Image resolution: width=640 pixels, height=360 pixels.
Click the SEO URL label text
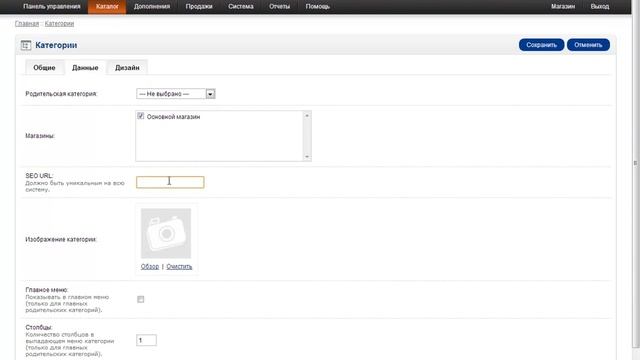pyautogui.click(x=39, y=176)
